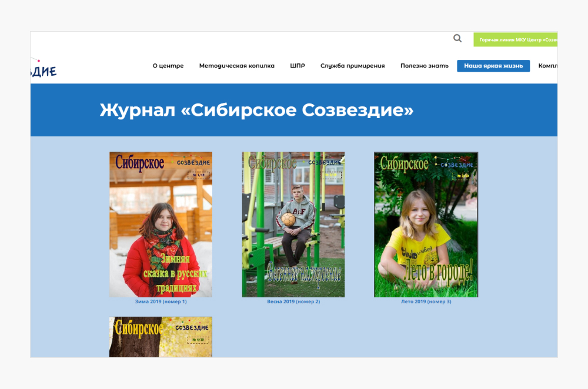
Task: Follow the «Зима 2019 (номер 1)» link
Action: point(161,301)
